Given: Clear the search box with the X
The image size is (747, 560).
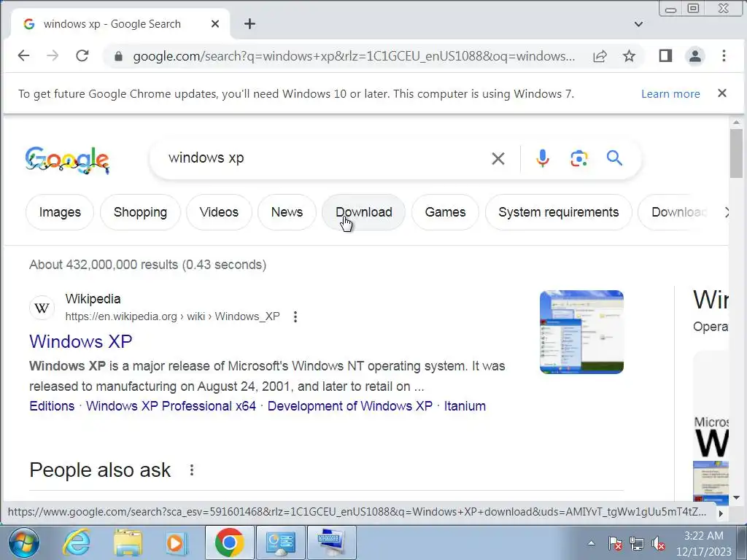Looking at the screenshot, I should (498, 158).
